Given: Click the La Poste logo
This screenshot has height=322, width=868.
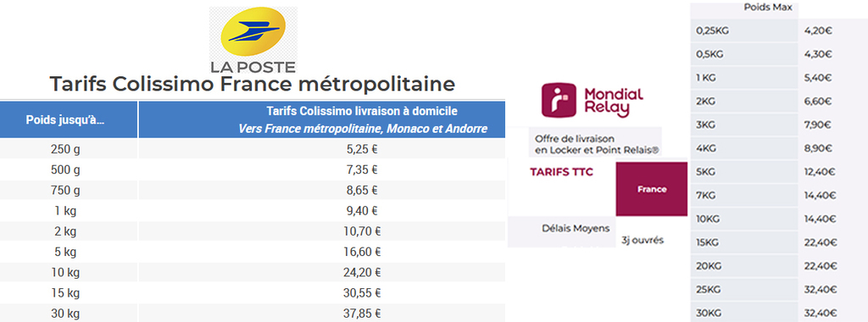Looking at the screenshot, I should (x=253, y=40).
